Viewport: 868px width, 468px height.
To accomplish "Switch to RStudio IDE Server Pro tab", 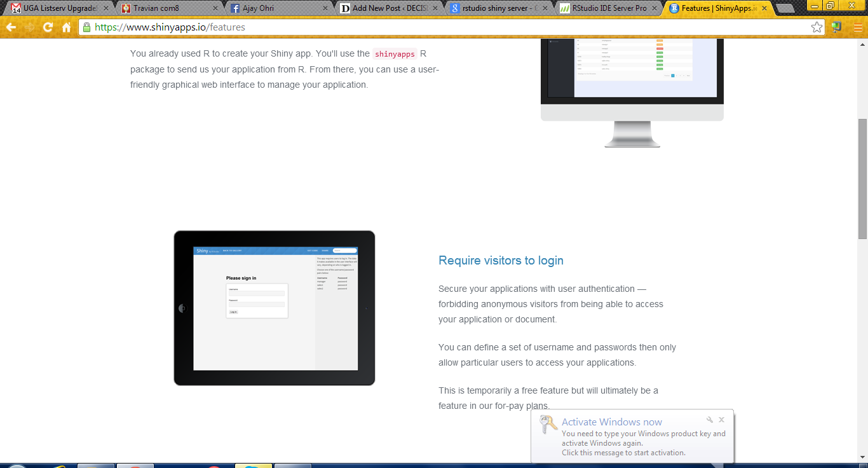I will point(607,8).
